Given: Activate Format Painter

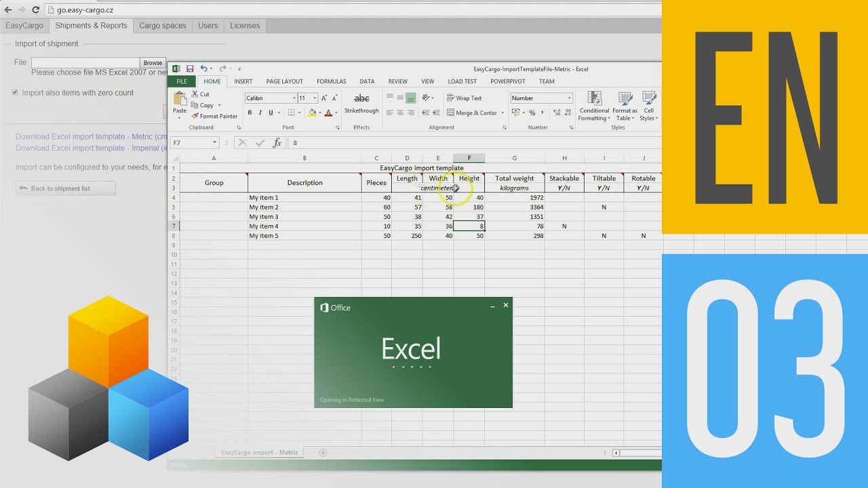Looking at the screenshot, I should coord(214,116).
